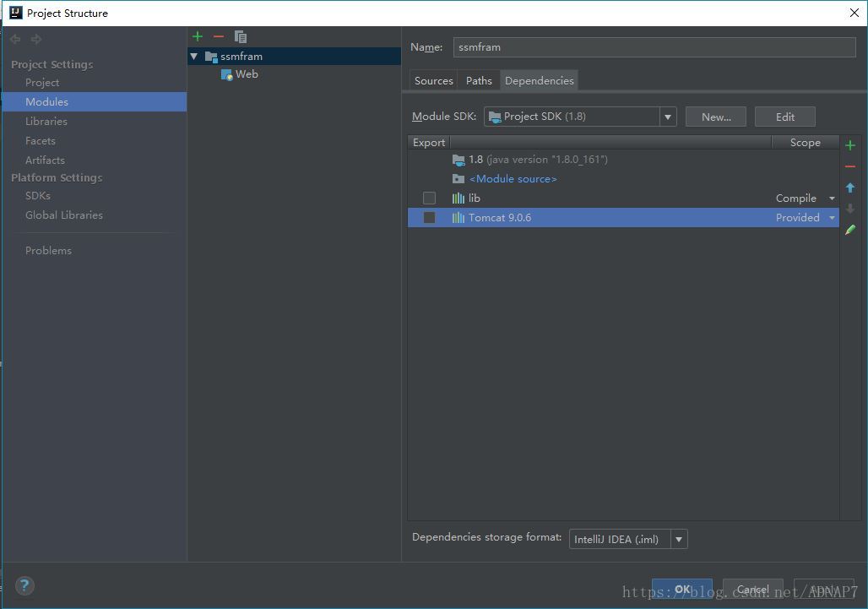Screen dimensions: 868x609
Task: Show Problems in the sidebar
Action: [x=48, y=251]
